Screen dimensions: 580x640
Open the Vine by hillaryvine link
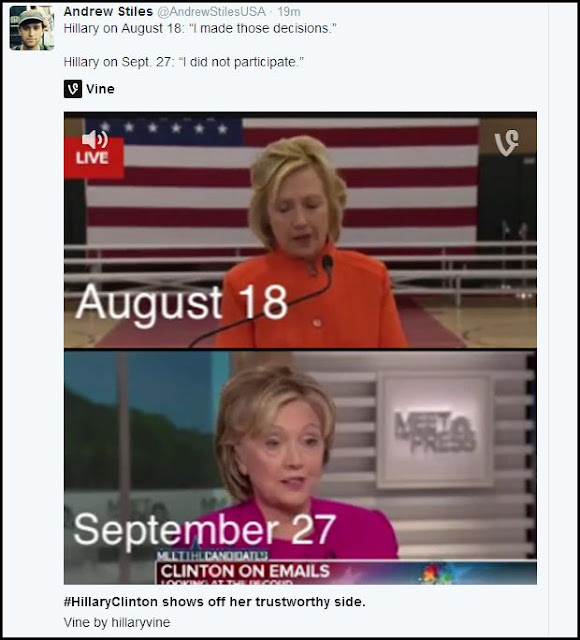pyautogui.click(x=117, y=622)
